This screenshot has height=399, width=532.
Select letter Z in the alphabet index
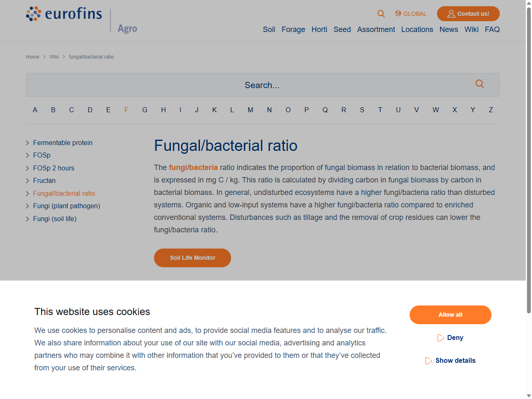pos(491,110)
